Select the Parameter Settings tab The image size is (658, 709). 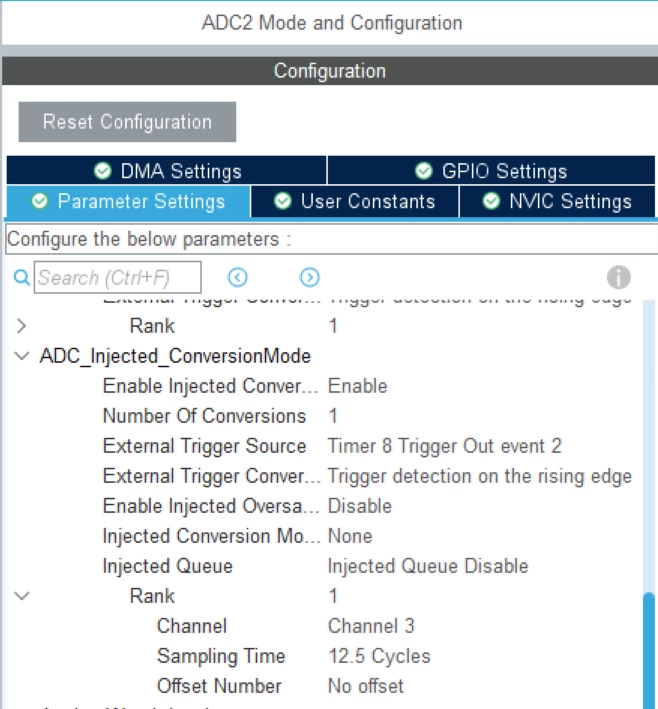click(x=128, y=201)
